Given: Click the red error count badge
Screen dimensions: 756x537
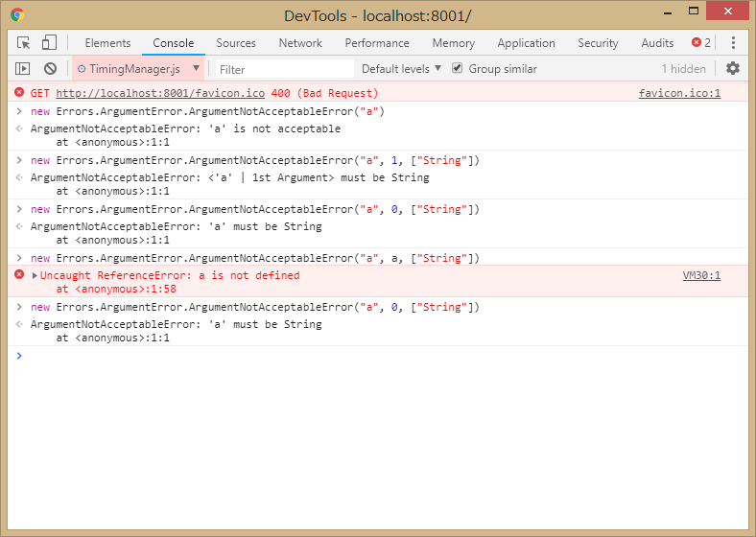Looking at the screenshot, I should pos(701,43).
